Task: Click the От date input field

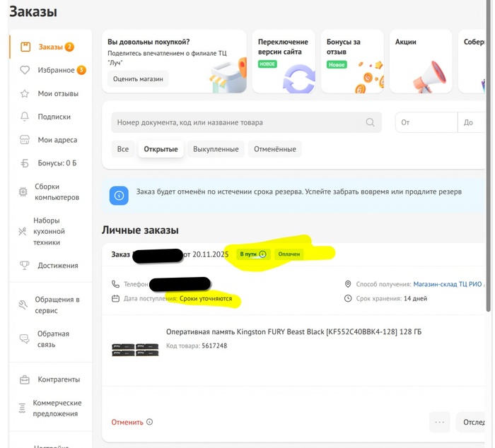Action: [426, 122]
